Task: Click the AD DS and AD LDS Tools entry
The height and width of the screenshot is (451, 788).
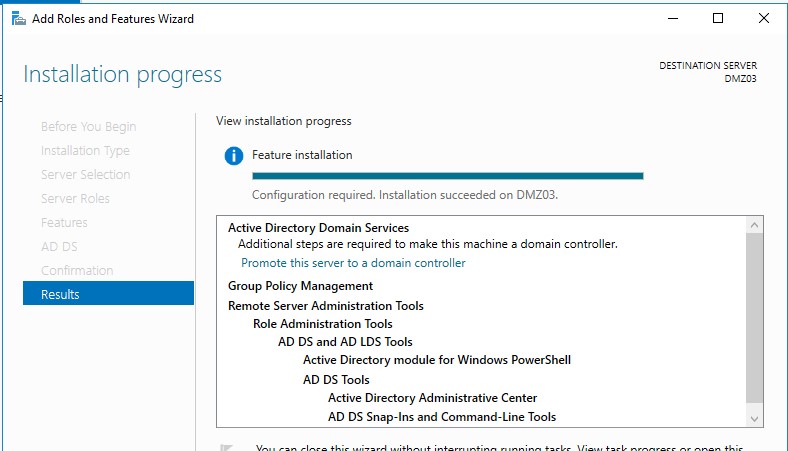Action: coord(345,342)
